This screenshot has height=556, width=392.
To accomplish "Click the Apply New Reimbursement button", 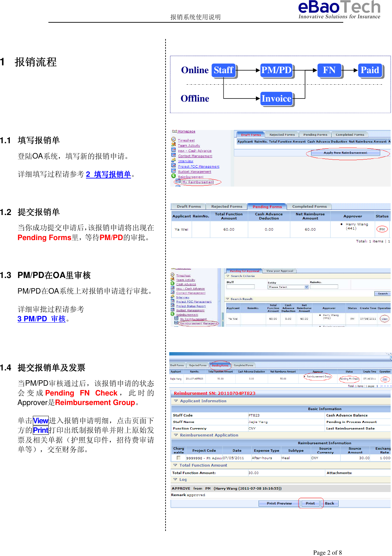I will [x=345, y=153].
